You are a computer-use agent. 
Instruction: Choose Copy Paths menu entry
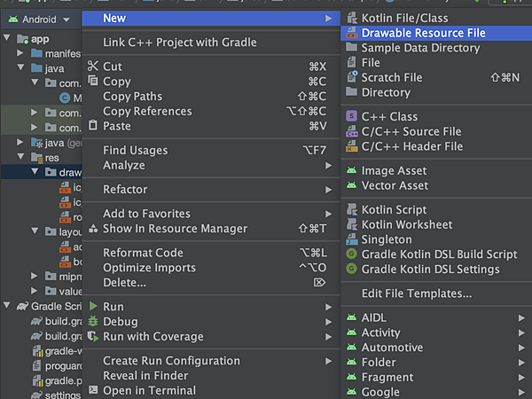(211, 97)
